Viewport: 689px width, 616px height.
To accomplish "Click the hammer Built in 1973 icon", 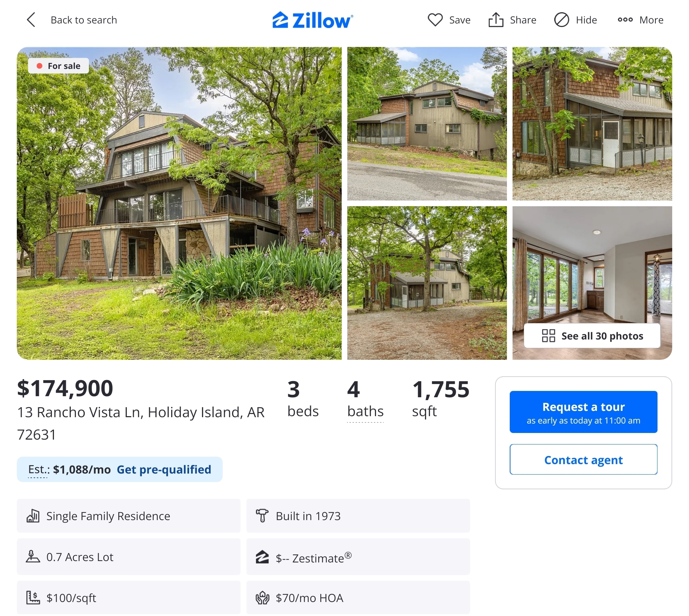I will tap(262, 516).
